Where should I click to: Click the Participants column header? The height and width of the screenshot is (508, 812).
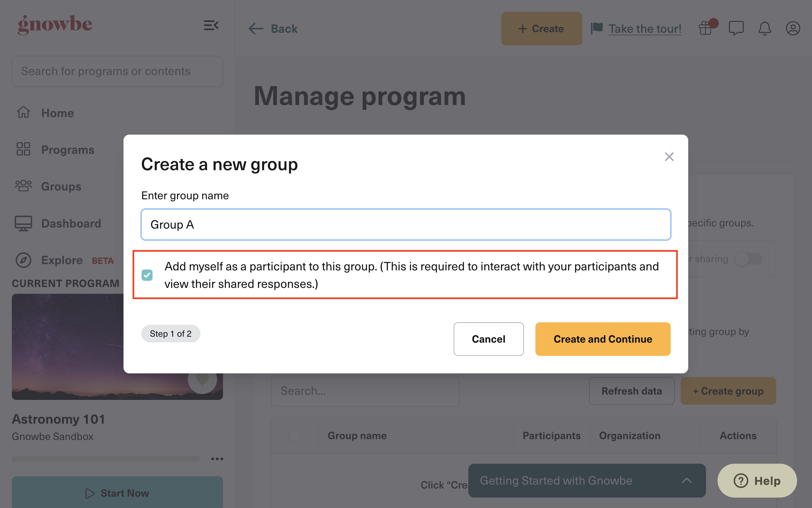(x=551, y=436)
